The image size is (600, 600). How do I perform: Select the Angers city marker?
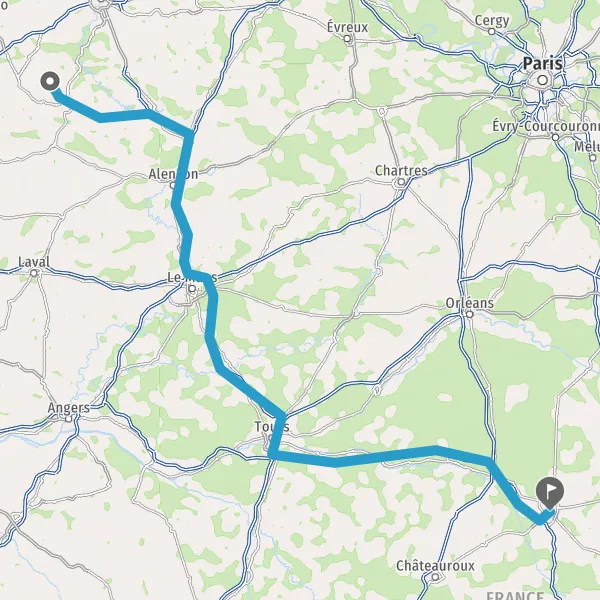pyautogui.click(x=68, y=419)
